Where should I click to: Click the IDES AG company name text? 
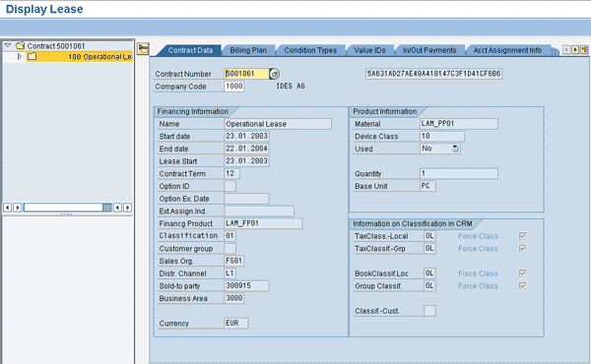click(291, 87)
